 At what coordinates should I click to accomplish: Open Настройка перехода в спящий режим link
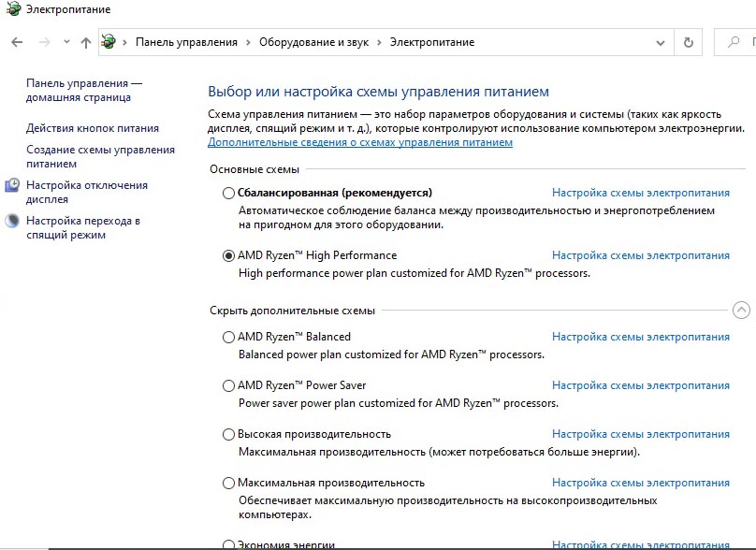83,228
